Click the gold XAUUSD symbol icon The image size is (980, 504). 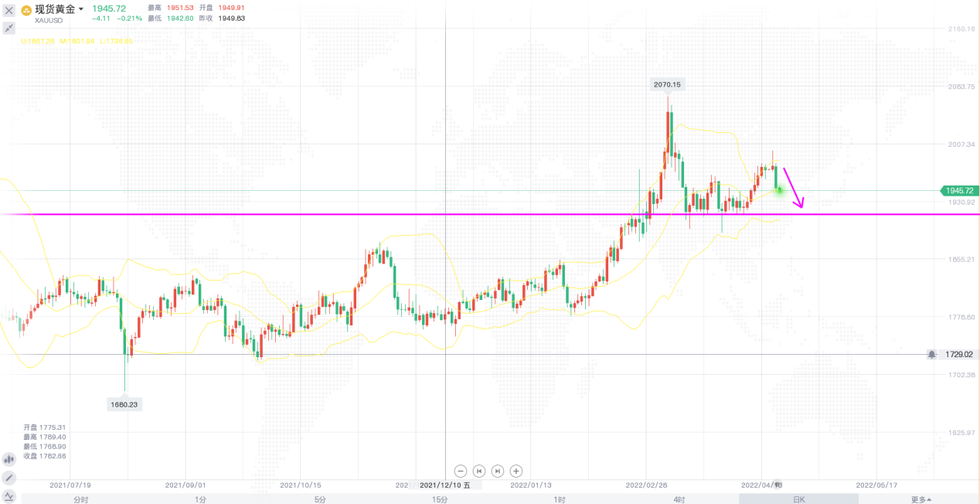(26, 10)
